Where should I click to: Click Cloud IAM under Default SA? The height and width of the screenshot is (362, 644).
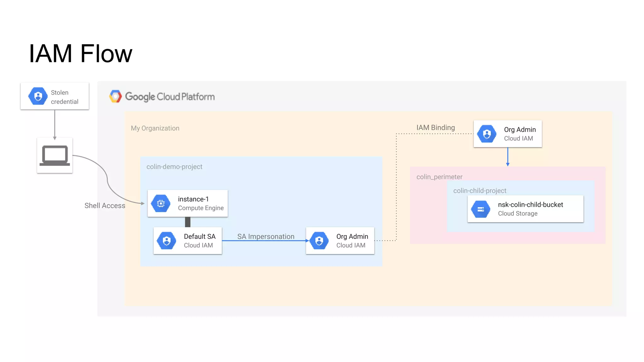click(x=198, y=245)
